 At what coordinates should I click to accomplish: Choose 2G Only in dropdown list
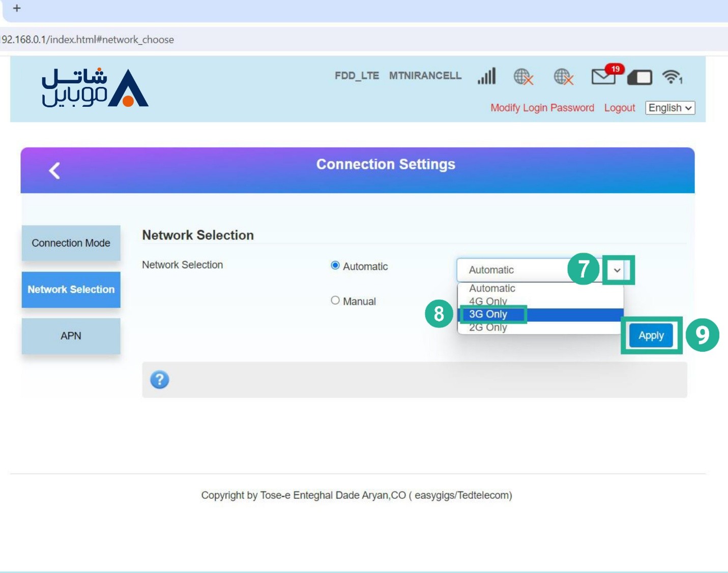point(540,327)
